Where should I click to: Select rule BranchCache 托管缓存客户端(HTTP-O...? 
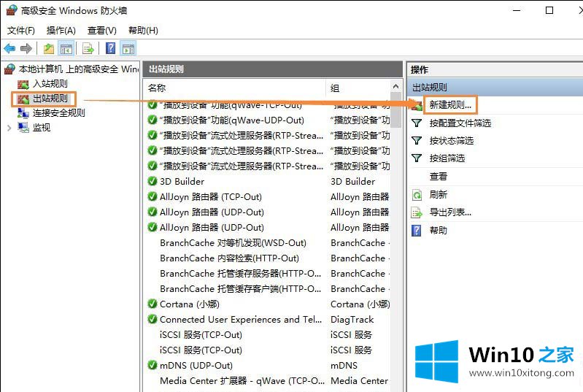(x=241, y=288)
